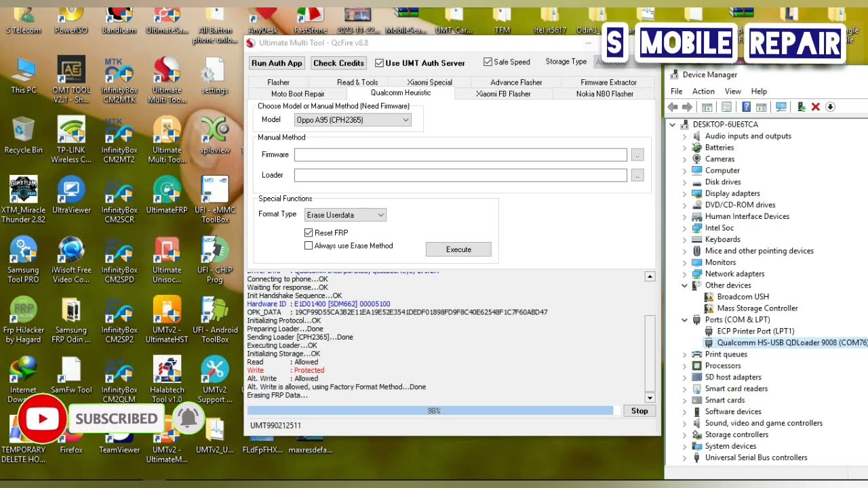
Task: Click scan for hardware changes monitor icon
Action: click(x=781, y=107)
